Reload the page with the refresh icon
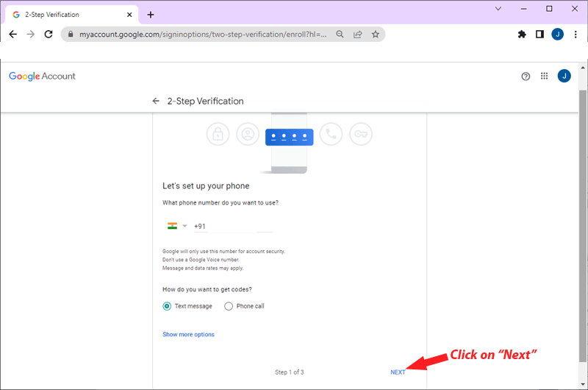The width and height of the screenshot is (588, 390). pyautogui.click(x=49, y=34)
